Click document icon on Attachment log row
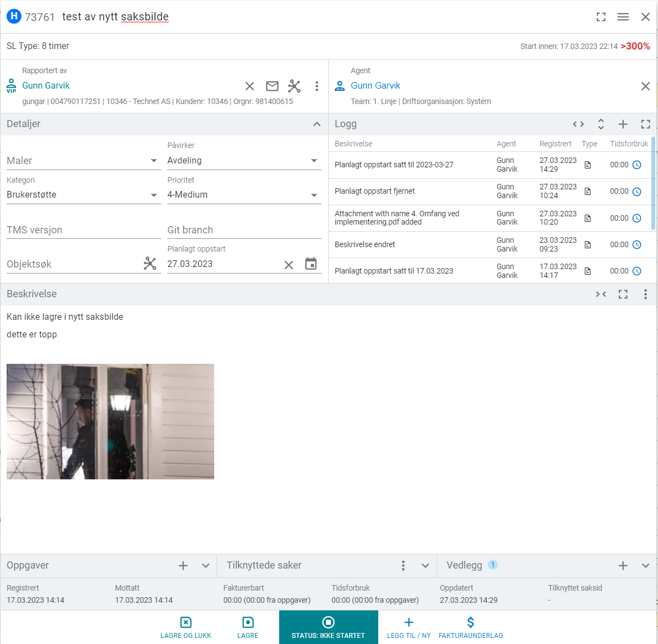 [x=588, y=218]
